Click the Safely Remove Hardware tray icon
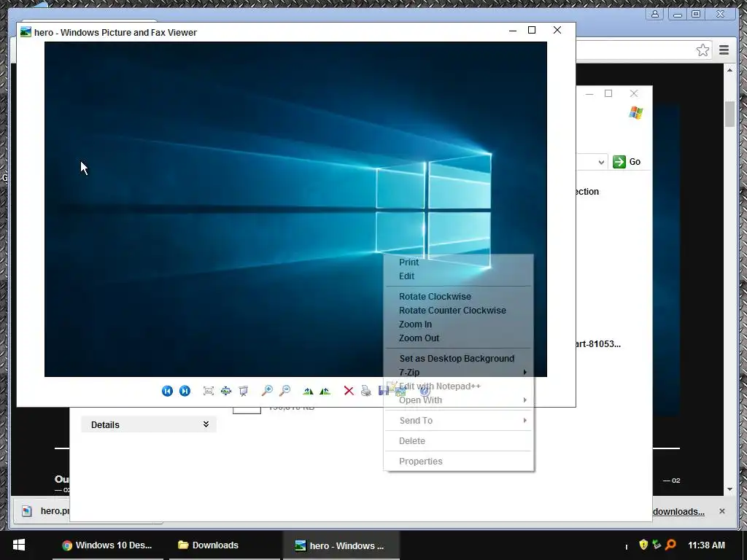This screenshot has width=747, height=560. pyautogui.click(x=657, y=544)
